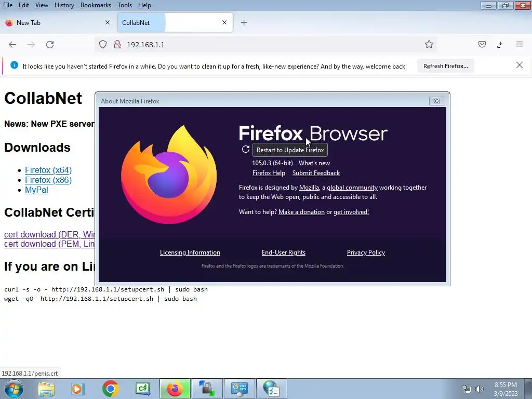Close the CollabNet tab

click(224, 22)
